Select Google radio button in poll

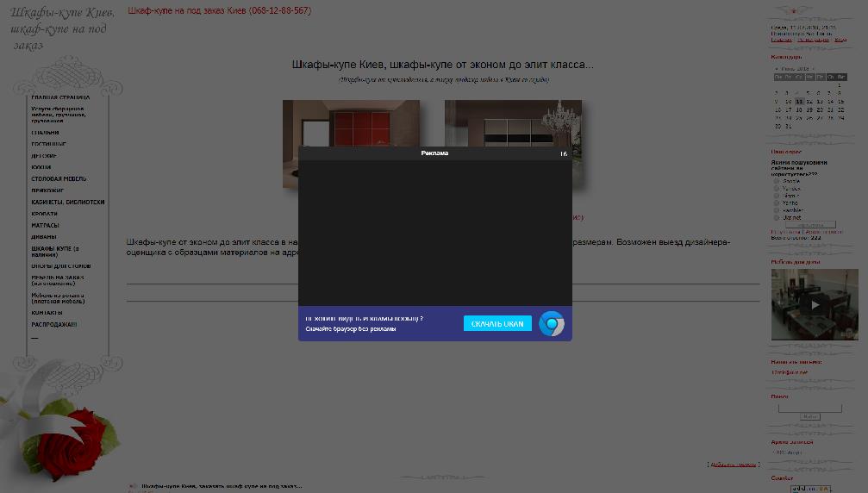click(777, 181)
